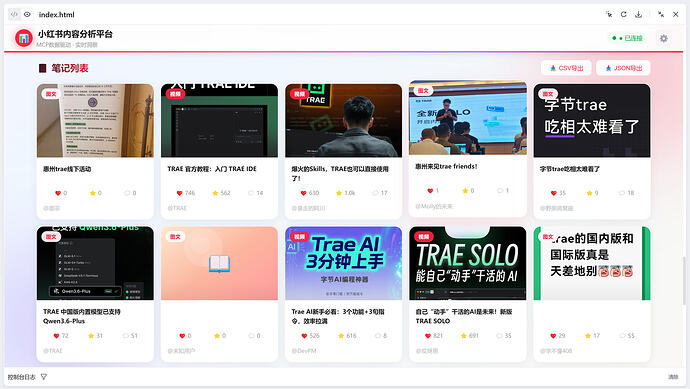
Task: Open 国内版和国际版 note thumbnail
Action: [x=592, y=263]
